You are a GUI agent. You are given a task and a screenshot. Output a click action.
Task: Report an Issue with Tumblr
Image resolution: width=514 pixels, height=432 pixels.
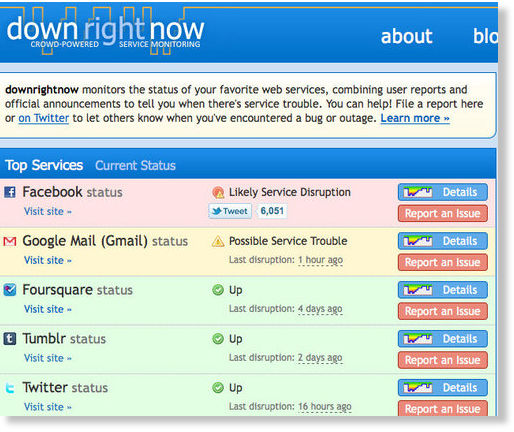pyautogui.click(x=443, y=360)
